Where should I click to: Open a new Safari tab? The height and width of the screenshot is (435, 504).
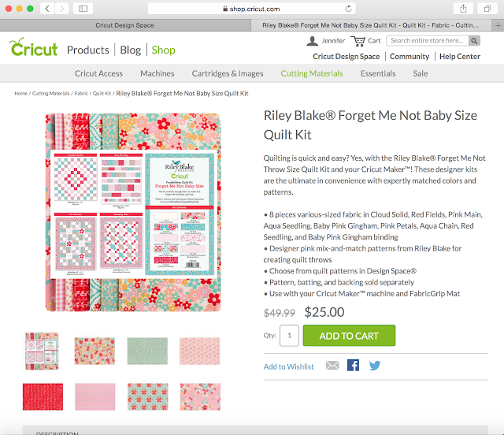(x=498, y=25)
